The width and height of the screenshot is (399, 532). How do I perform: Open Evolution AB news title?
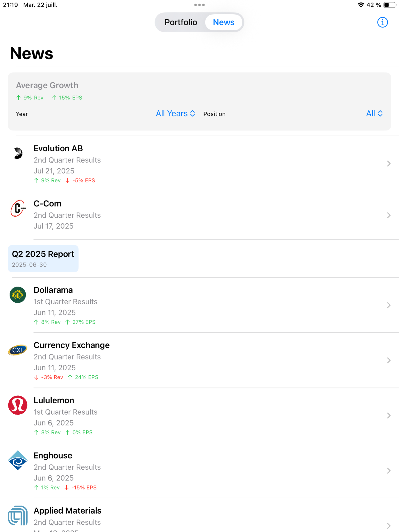click(58, 148)
